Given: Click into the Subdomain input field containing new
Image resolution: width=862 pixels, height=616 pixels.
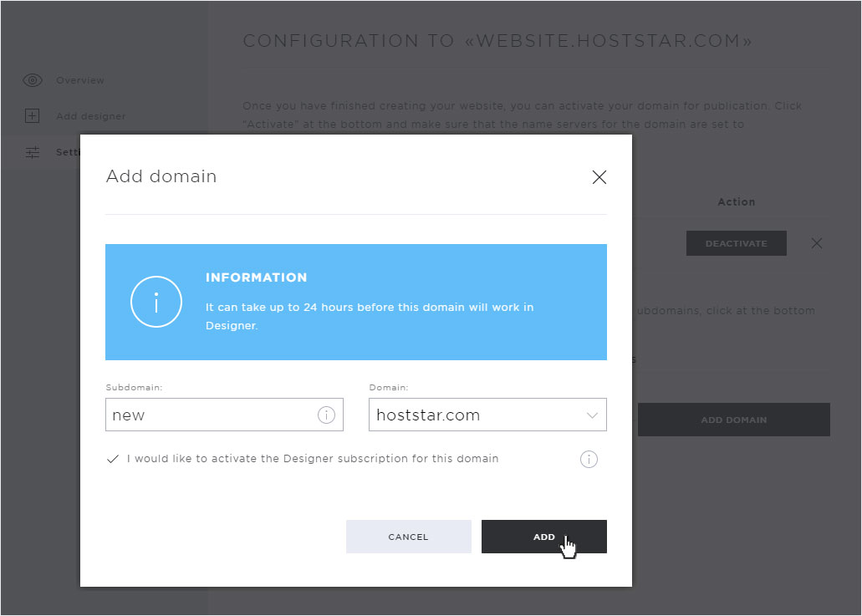Looking at the screenshot, I should click(224, 415).
